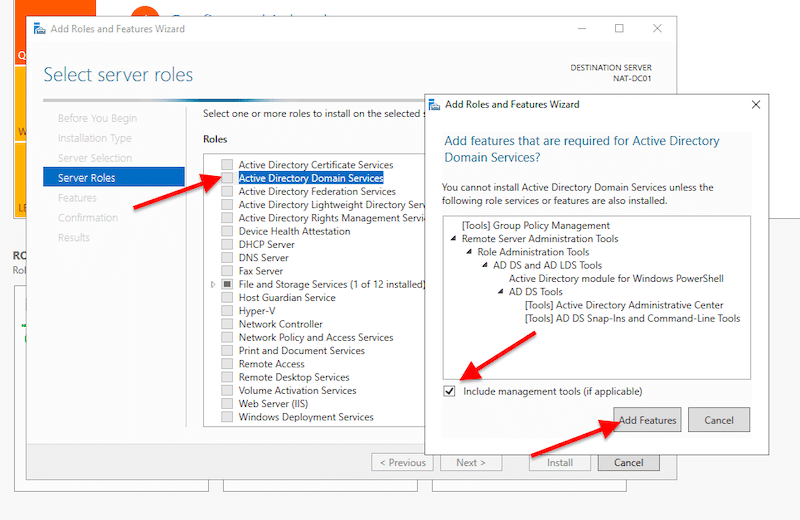Click the Next button in wizard
The width and height of the screenshot is (800, 520).
pos(471,462)
